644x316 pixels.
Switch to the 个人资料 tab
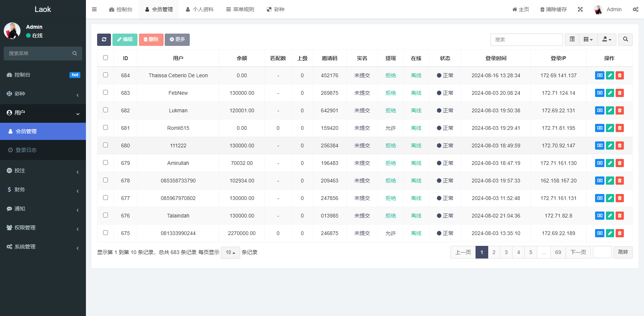(199, 9)
